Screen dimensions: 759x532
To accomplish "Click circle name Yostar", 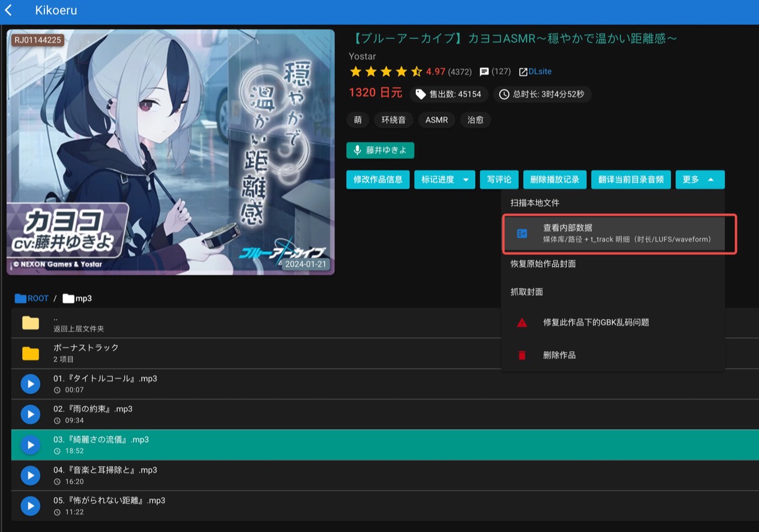I will tap(362, 56).
